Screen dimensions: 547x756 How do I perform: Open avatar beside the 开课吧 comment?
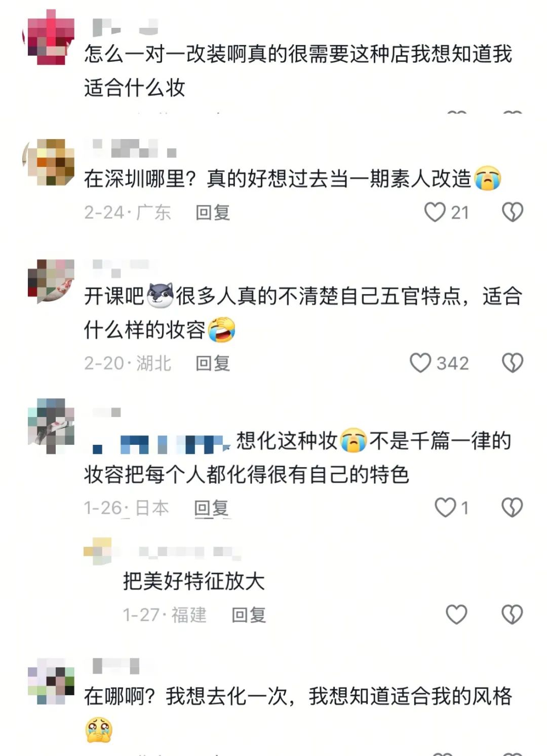click(50, 281)
